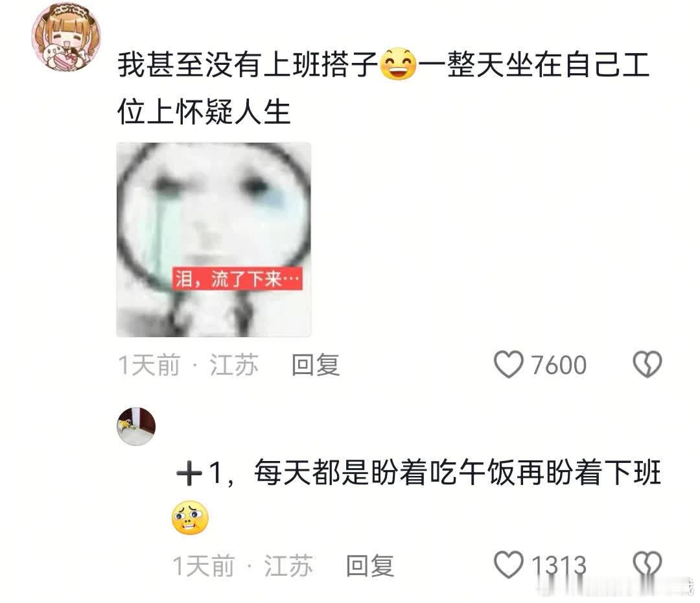The width and height of the screenshot is (700, 603).
Task: Tap 江苏 location under the top comment
Action: [x=234, y=365]
